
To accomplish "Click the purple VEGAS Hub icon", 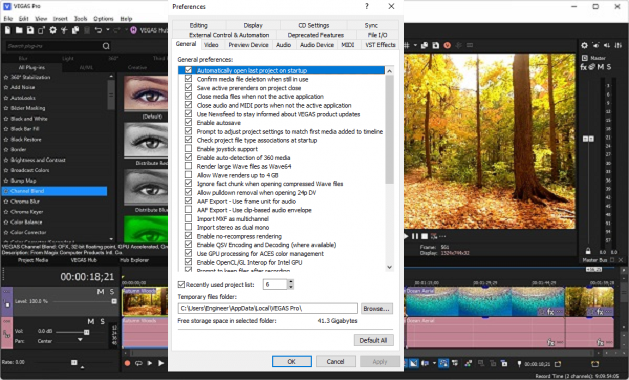I will pyautogui.click(x=134, y=30).
